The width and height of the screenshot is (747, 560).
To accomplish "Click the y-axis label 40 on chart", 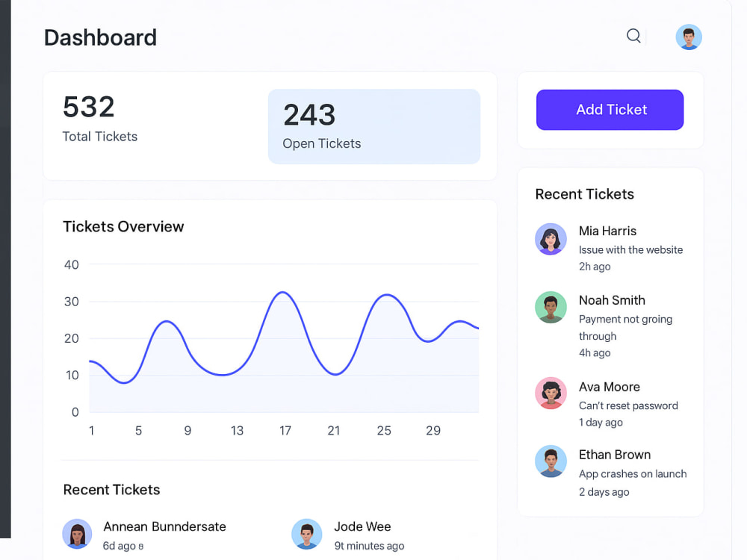I will [x=72, y=265].
